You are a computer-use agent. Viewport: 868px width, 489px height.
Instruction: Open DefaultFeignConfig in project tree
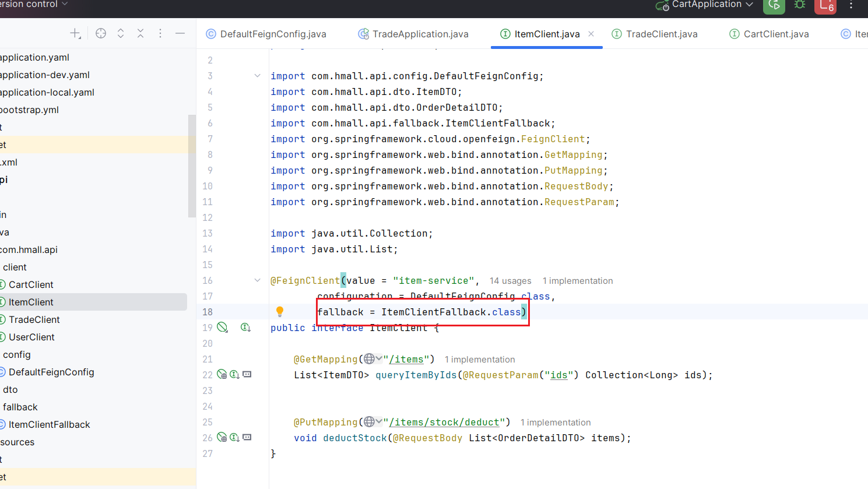point(47,372)
